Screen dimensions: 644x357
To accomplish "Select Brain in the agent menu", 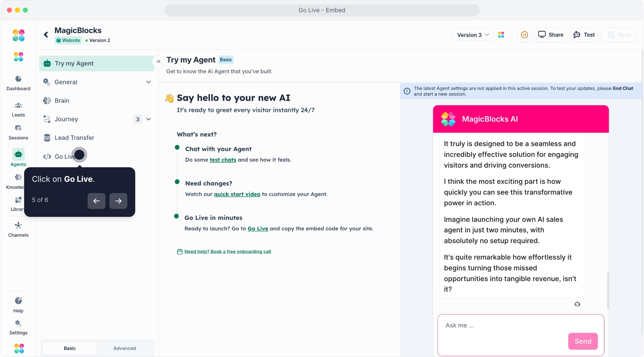I will click(x=62, y=101).
